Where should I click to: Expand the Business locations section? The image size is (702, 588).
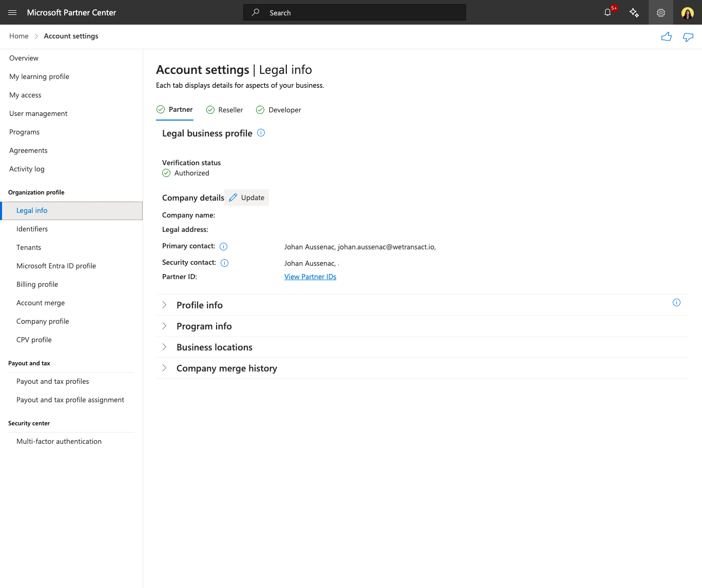[423, 347]
